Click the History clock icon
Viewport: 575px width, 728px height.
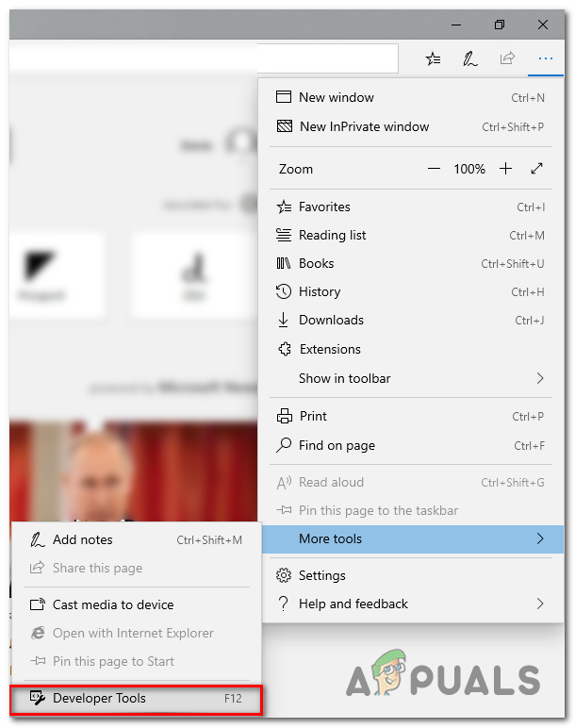(284, 291)
